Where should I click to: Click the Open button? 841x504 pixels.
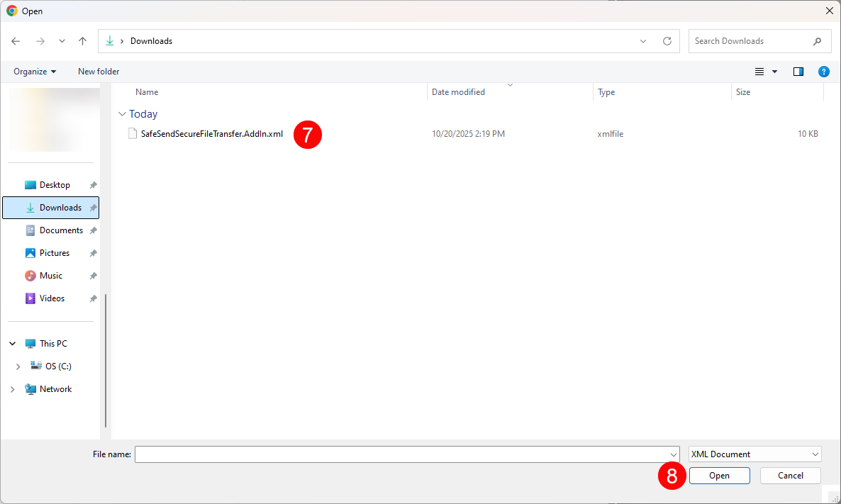click(x=719, y=476)
